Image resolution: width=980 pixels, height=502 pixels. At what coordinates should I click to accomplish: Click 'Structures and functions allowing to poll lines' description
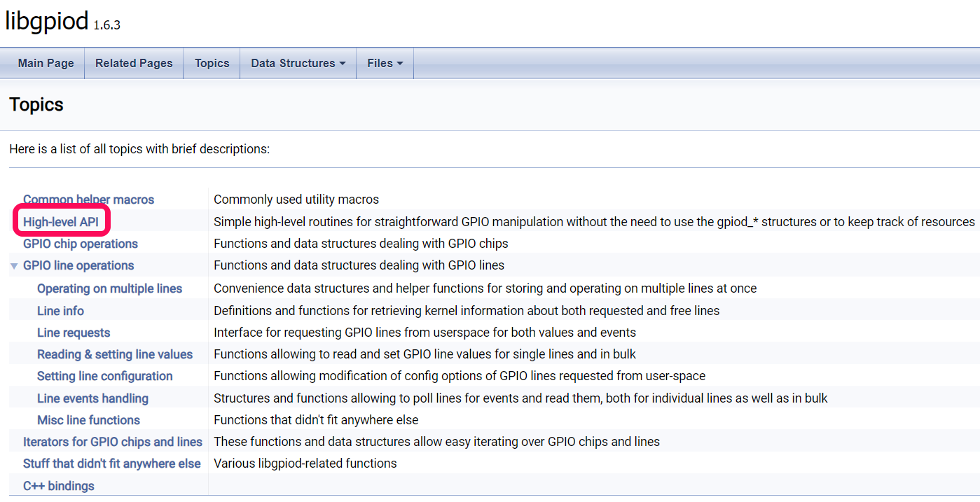[520, 398]
